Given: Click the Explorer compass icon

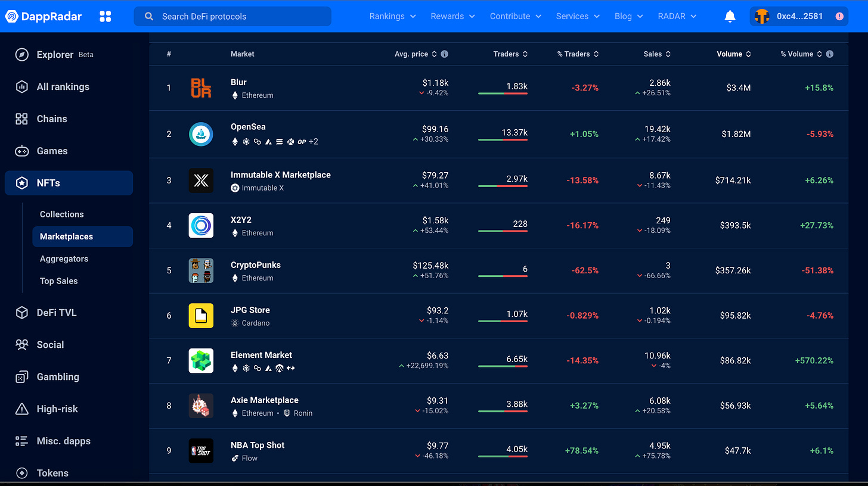Looking at the screenshot, I should click(22, 54).
